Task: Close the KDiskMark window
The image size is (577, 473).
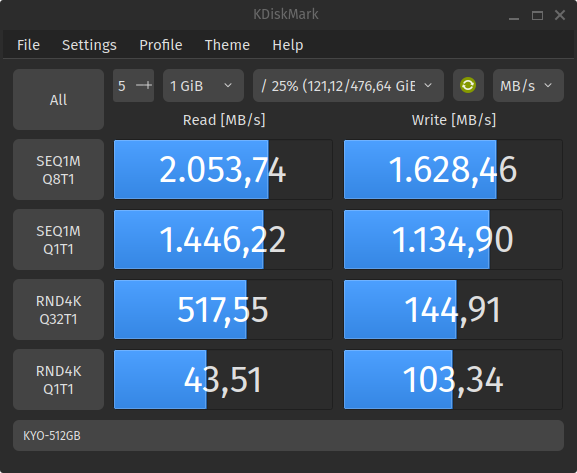Action: pyautogui.click(x=560, y=15)
